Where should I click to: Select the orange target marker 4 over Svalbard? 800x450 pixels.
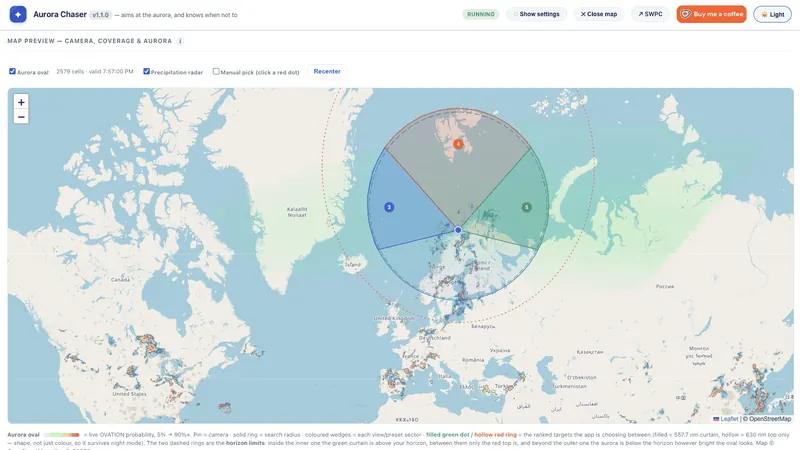pyautogui.click(x=458, y=144)
